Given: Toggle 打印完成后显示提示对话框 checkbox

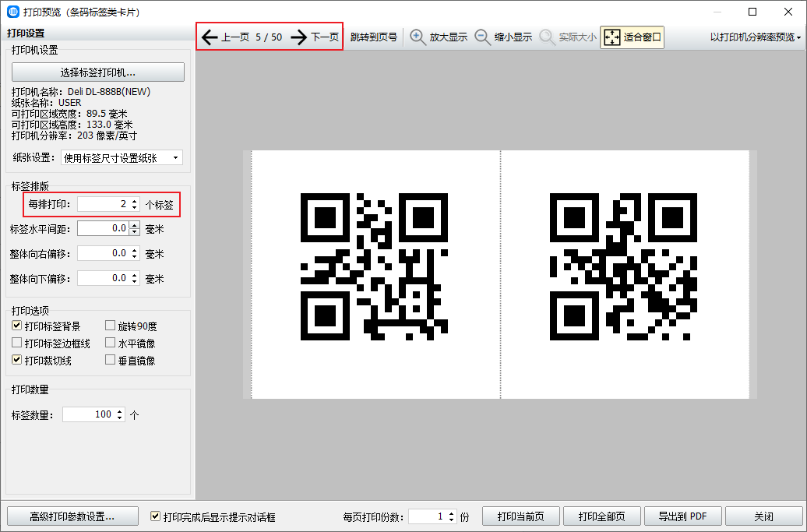Looking at the screenshot, I should coord(155,516).
